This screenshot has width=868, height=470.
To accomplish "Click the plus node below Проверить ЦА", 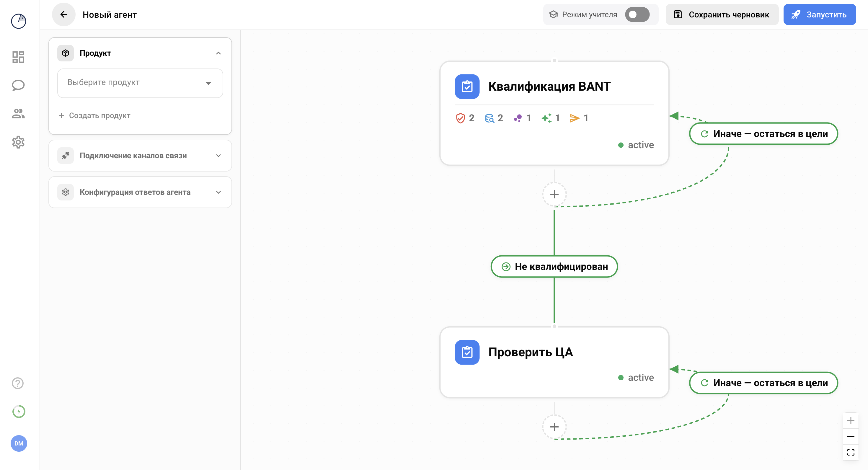I will [554, 427].
